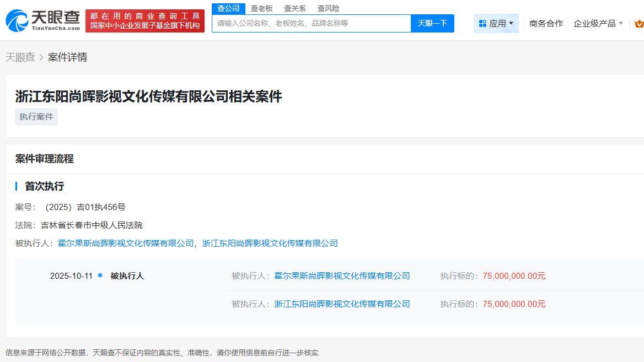Viewport: 644px width, 362px height.
Task: Click court name 吉林省长春市中级人民法院
Action: (92, 225)
